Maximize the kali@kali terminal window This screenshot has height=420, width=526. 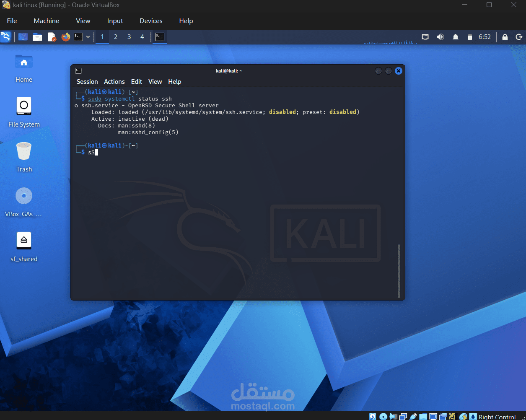(x=389, y=71)
